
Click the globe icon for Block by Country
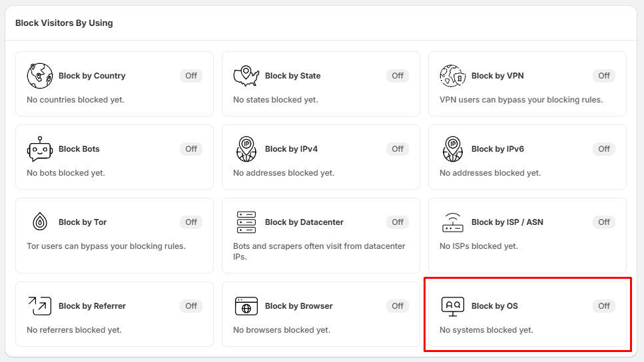(x=40, y=76)
